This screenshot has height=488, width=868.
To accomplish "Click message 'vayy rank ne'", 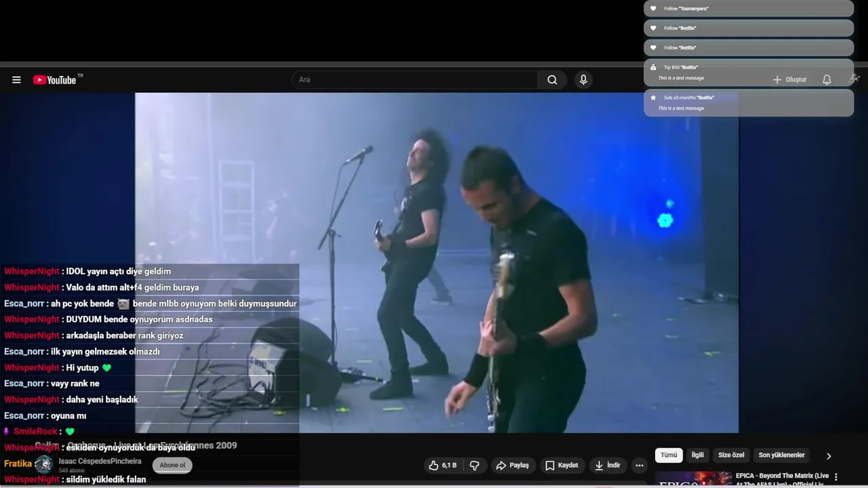I will 75,384.
